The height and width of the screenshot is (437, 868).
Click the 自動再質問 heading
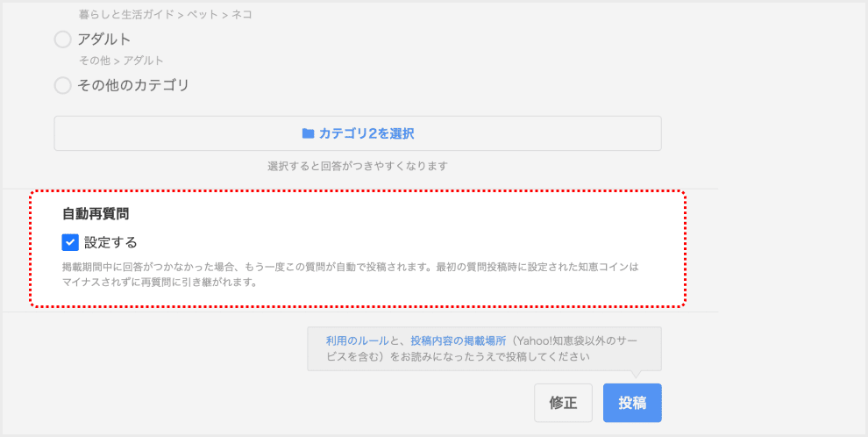click(96, 214)
